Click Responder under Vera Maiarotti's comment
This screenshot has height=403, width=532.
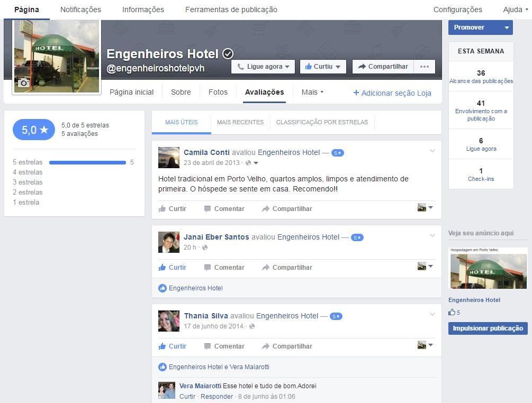pyautogui.click(x=217, y=397)
